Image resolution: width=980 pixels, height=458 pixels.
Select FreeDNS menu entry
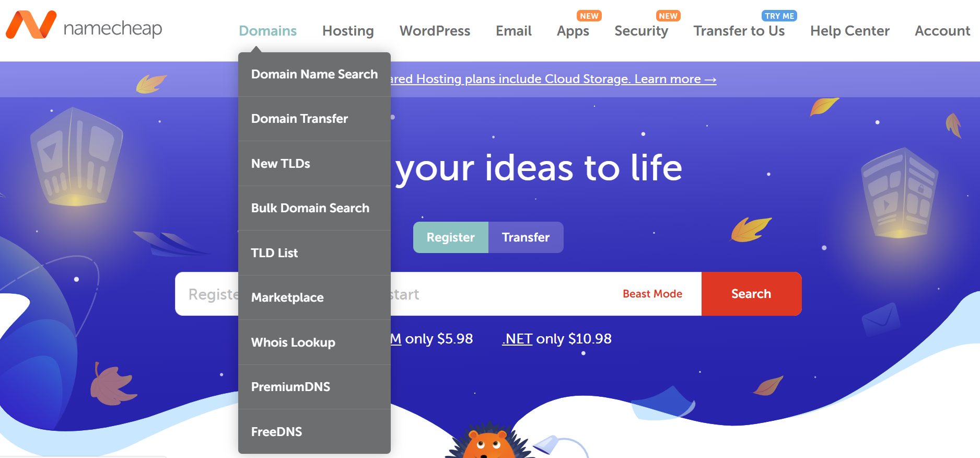click(x=314, y=432)
